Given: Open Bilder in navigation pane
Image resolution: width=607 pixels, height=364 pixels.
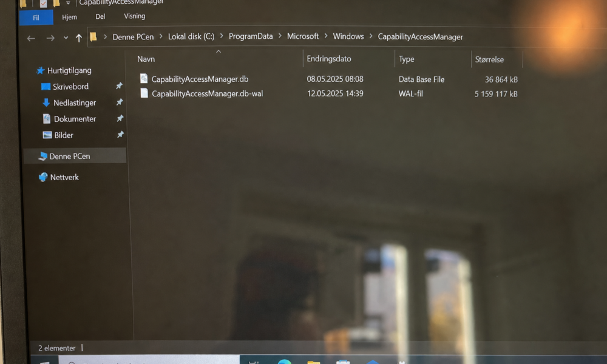Looking at the screenshot, I should [x=64, y=135].
